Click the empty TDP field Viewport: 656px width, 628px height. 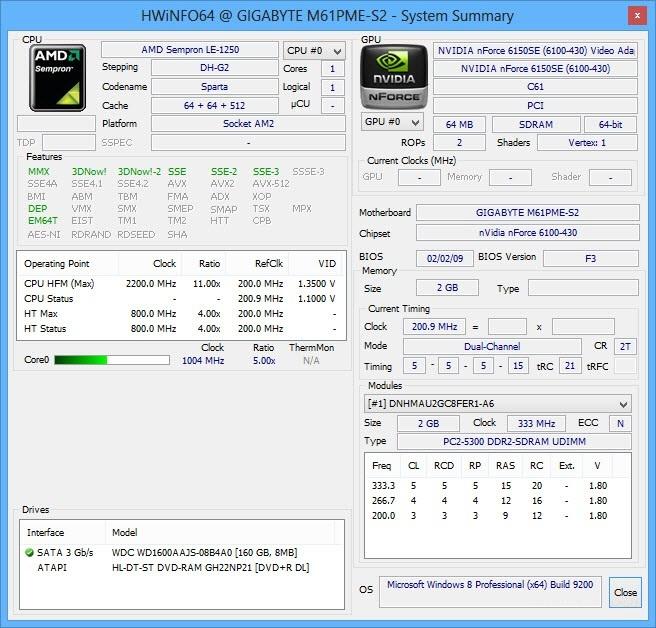point(69,143)
